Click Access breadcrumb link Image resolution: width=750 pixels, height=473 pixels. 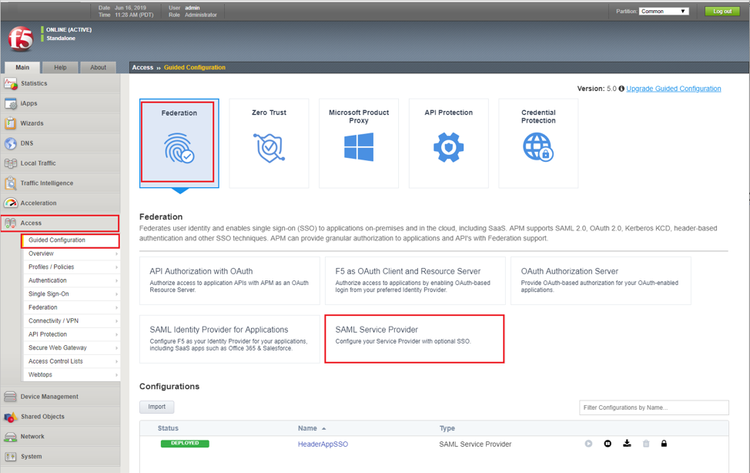click(x=143, y=67)
